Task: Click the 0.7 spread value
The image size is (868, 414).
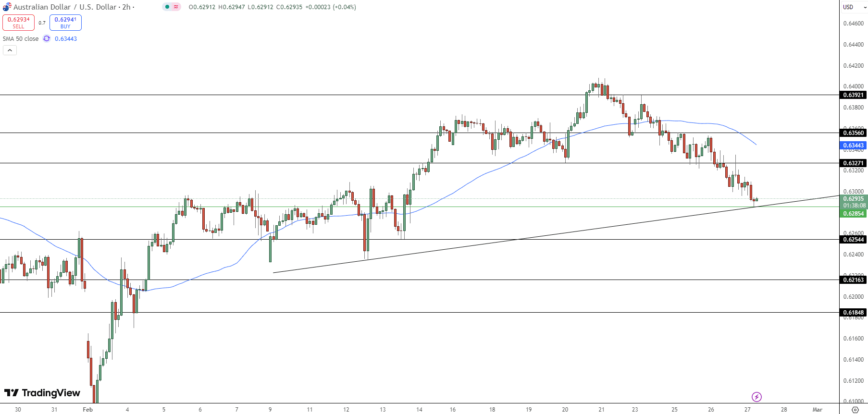Action: tap(42, 23)
